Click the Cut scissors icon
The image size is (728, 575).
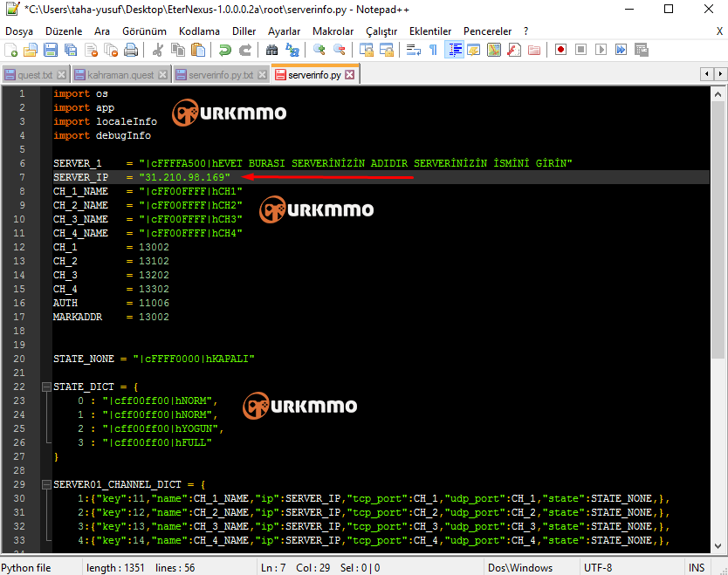158,50
